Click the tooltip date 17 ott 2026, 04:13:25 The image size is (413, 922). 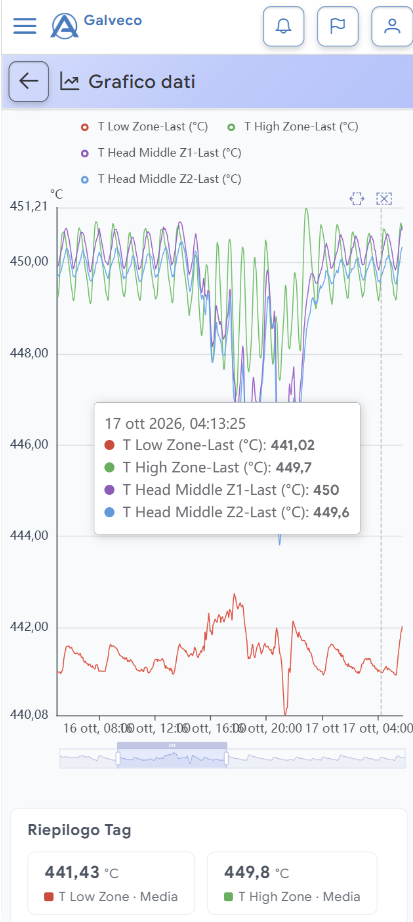[175, 423]
